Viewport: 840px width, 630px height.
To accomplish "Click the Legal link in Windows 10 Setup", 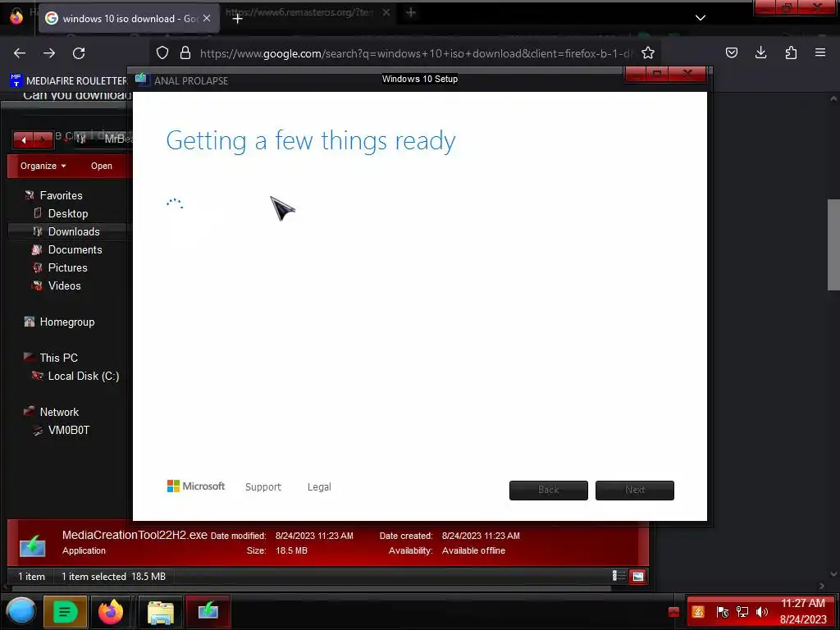I will pos(319,487).
